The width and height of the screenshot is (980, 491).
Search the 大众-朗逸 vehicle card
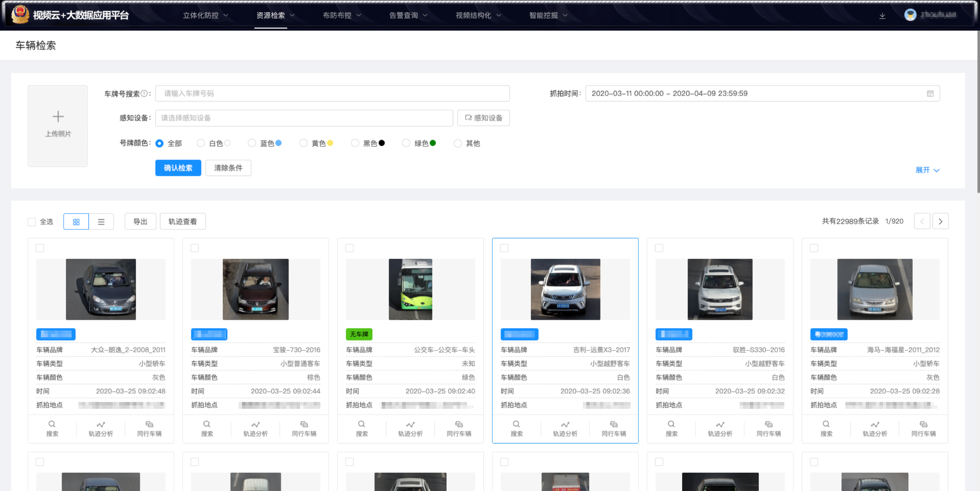point(52,428)
